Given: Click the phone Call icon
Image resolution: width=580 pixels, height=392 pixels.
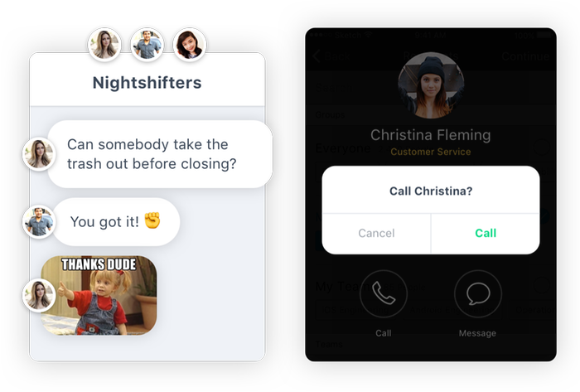Looking at the screenshot, I should 384,293.
